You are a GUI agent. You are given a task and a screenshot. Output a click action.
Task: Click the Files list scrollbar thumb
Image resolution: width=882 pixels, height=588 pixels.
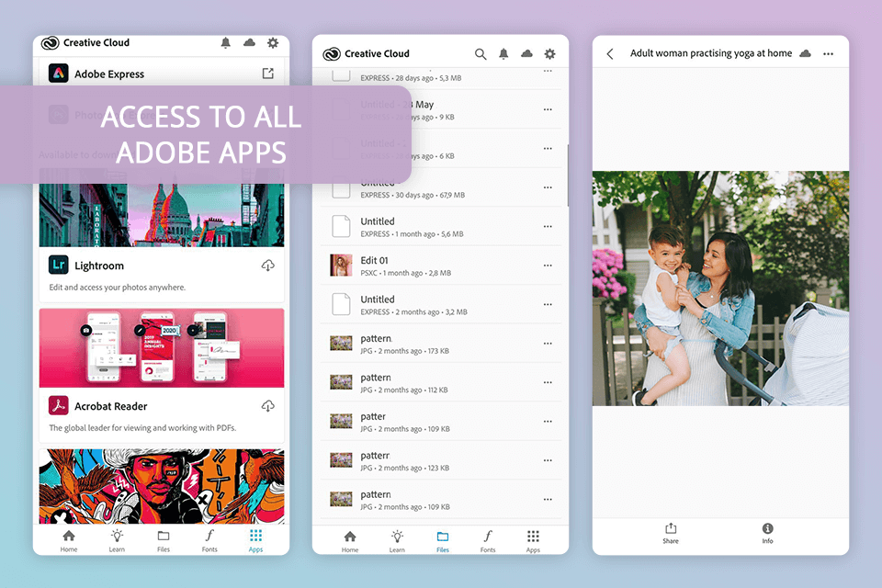[568, 175]
